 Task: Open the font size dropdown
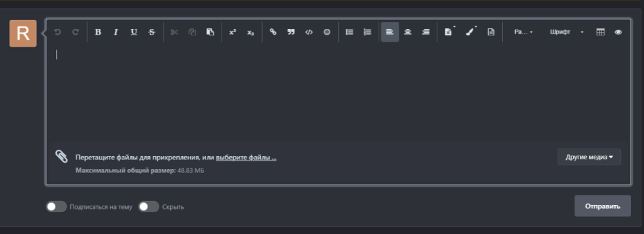523,32
